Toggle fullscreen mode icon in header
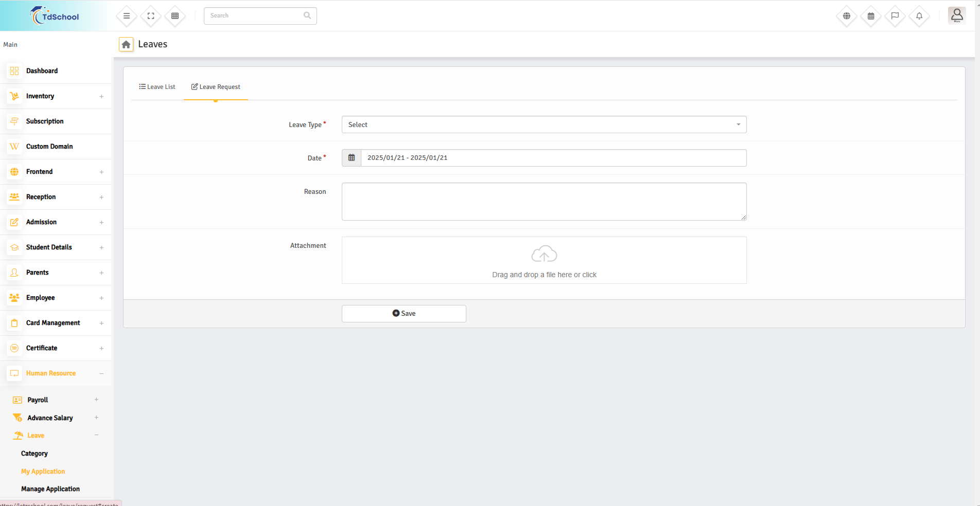 (151, 16)
